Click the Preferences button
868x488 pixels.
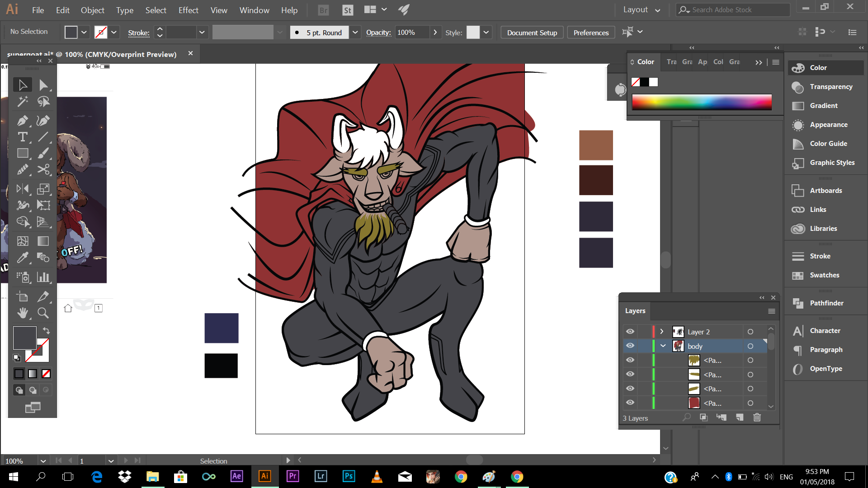click(x=591, y=33)
